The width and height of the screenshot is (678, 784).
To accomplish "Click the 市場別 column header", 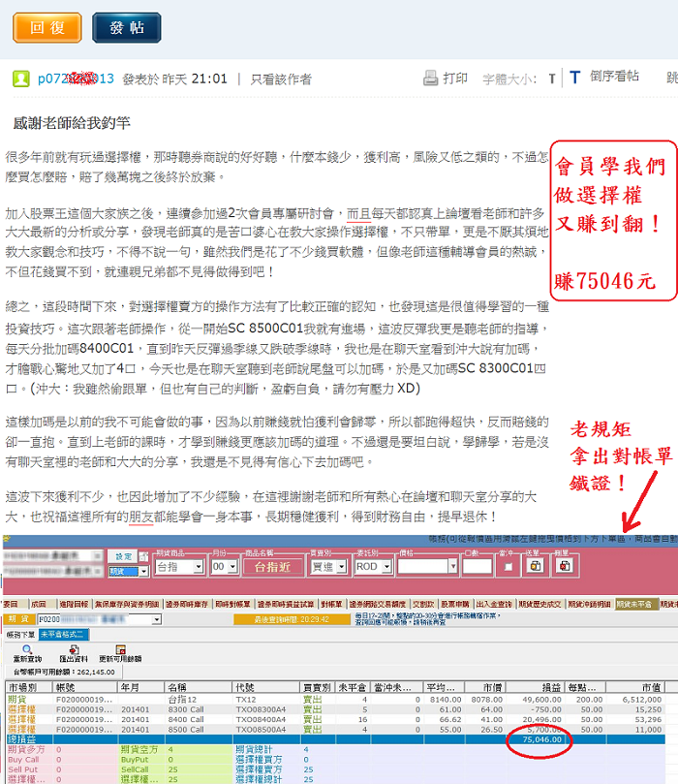I will (x=28, y=687).
